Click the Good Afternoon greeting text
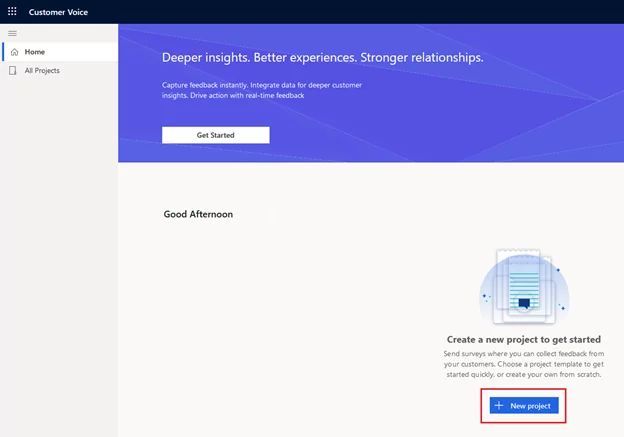The width and height of the screenshot is (624, 437). click(x=198, y=214)
